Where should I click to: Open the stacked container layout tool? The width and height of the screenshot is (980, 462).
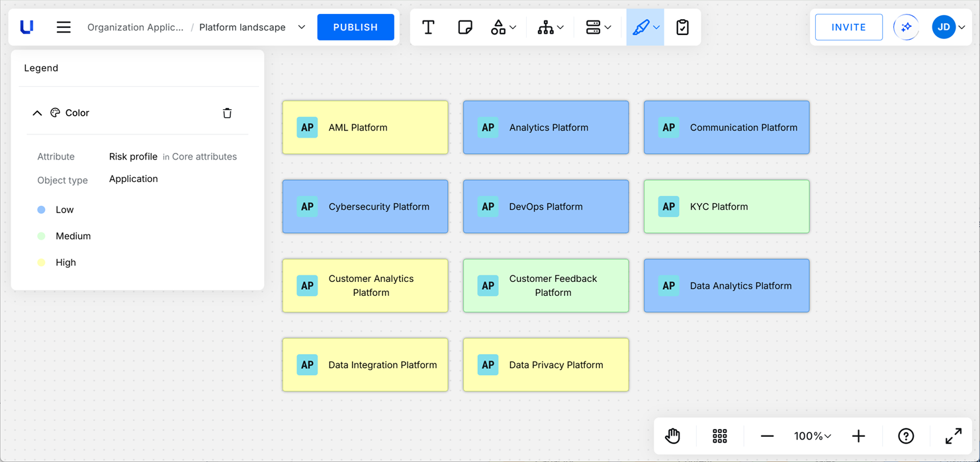click(598, 27)
